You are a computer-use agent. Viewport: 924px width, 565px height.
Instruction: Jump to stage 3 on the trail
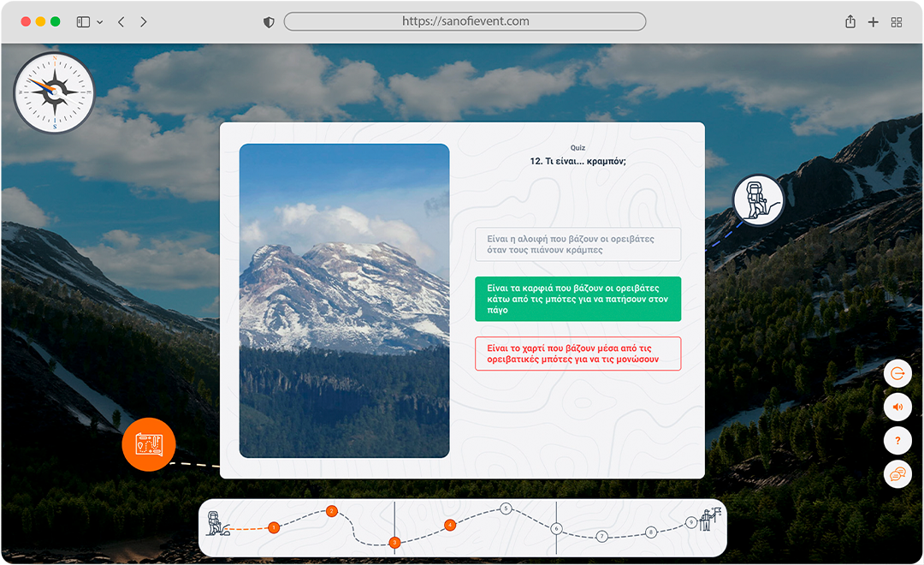(394, 543)
